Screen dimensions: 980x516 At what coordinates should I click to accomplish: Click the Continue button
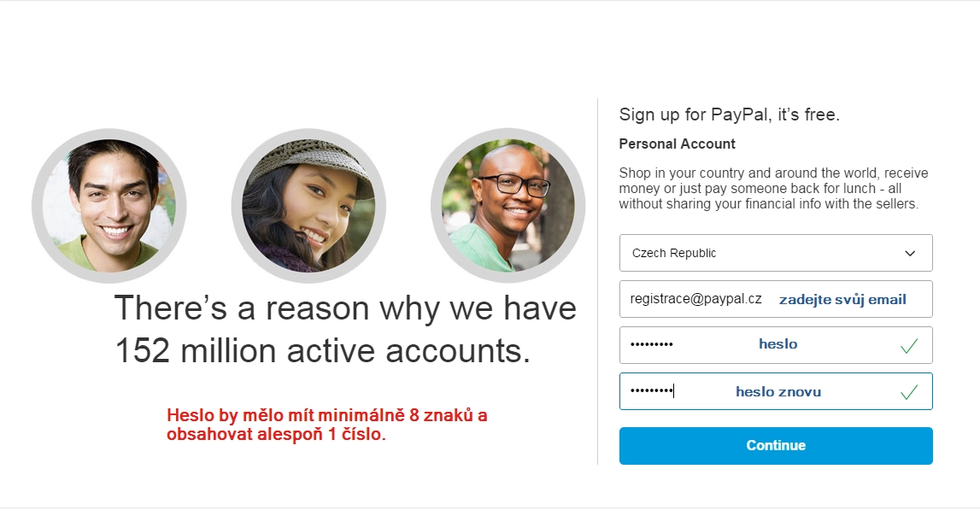(776, 445)
